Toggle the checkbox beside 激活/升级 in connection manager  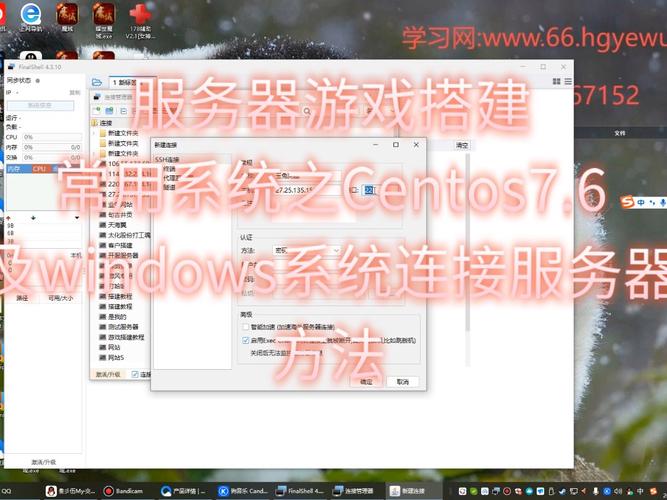[135, 374]
